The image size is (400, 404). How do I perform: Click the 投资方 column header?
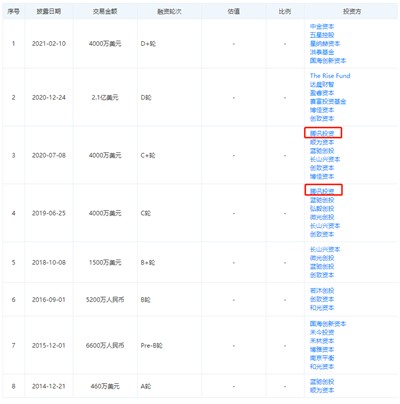point(352,11)
